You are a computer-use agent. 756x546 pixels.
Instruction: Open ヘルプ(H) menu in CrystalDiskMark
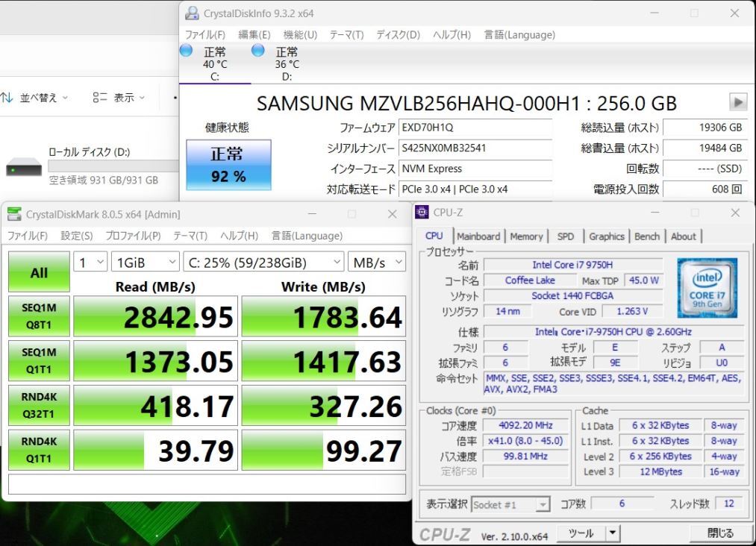coord(239,236)
